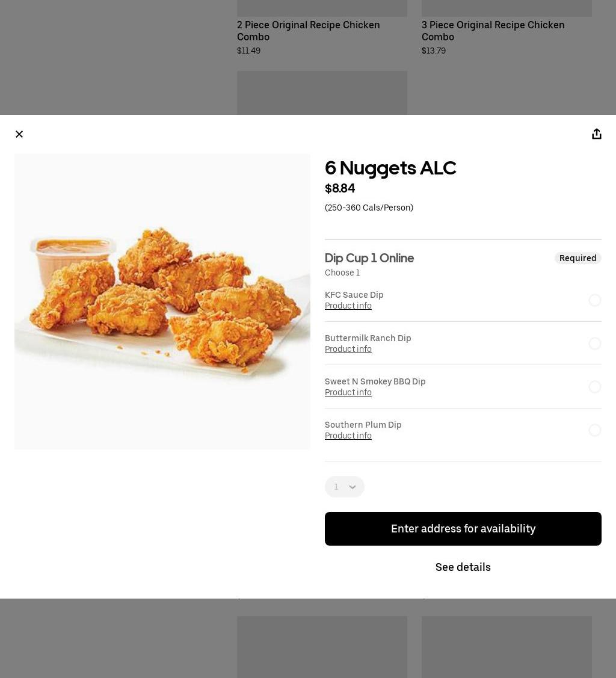Open Product info for Buttermilk Ranch Dip
The height and width of the screenshot is (678, 616).
348,349
